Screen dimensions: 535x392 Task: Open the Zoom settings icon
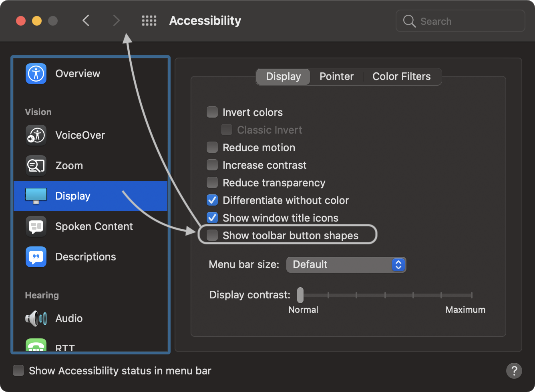coord(36,166)
